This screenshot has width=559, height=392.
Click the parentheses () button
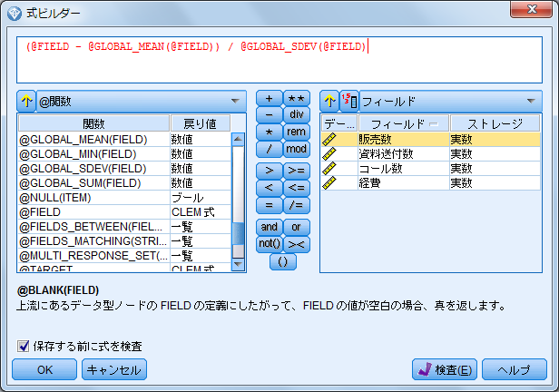(283, 262)
